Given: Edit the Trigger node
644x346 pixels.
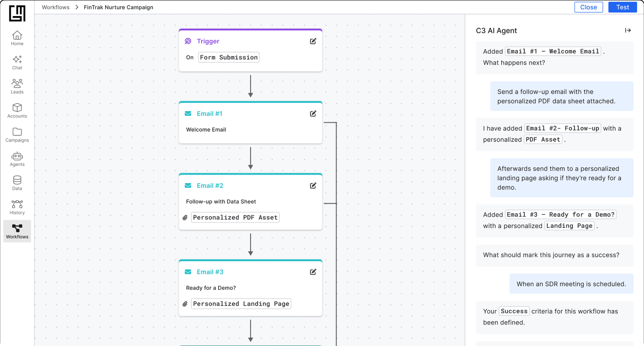Looking at the screenshot, I should coord(313,41).
